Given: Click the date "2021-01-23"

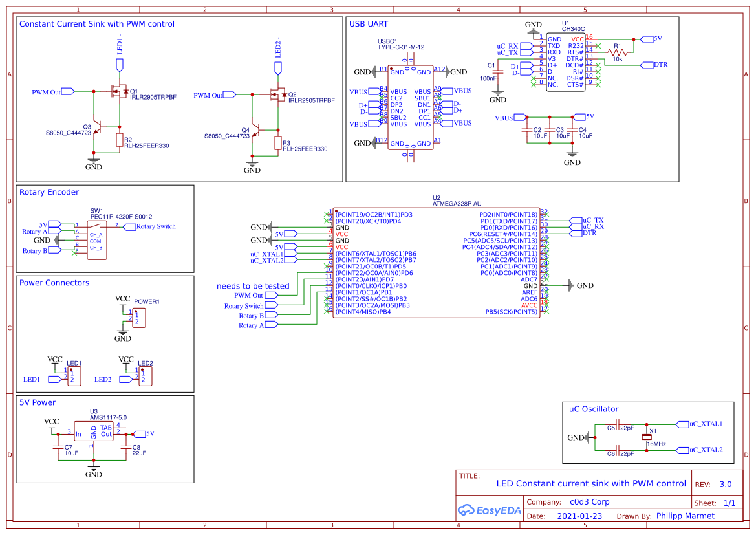Looking at the screenshot, I should click(579, 516).
